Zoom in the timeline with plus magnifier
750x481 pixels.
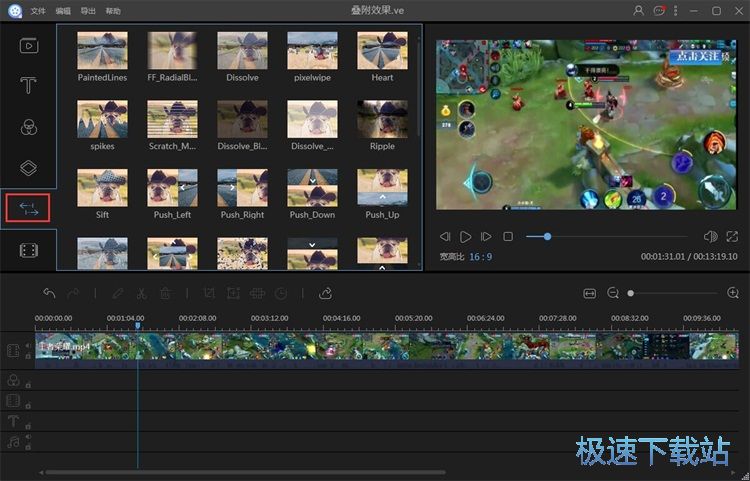pos(733,293)
